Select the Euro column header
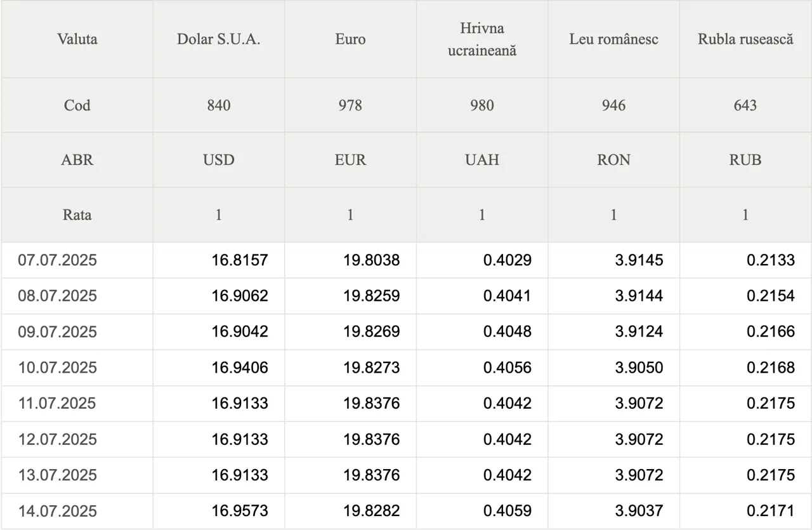Viewport: 812px width, 530px height. (x=350, y=39)
